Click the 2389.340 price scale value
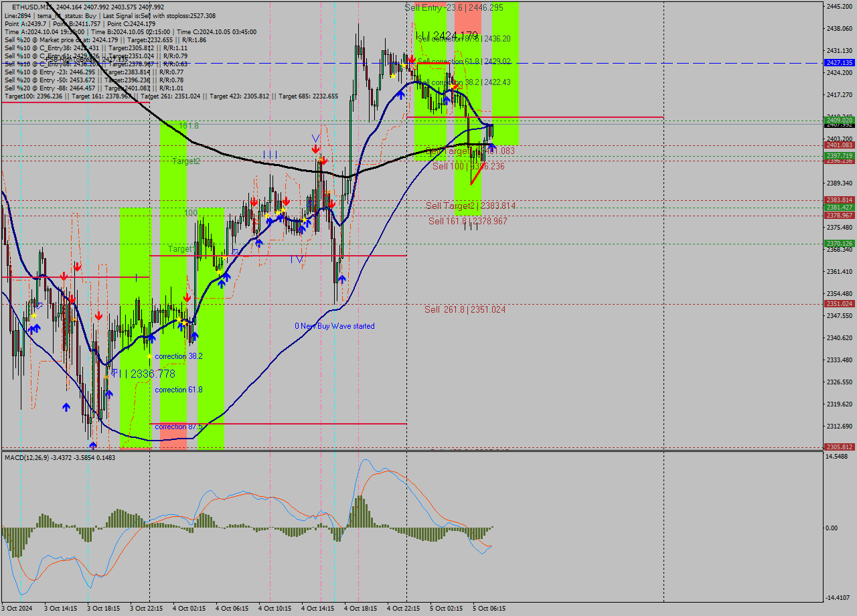857x616 pixels. click(x=839, y=183)
